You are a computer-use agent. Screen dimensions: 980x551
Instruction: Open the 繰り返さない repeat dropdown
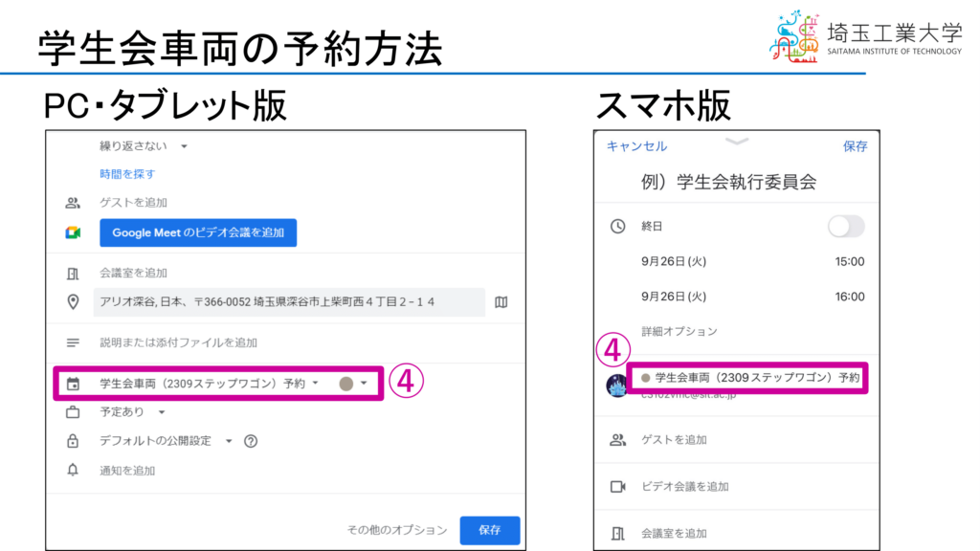point(143,146)
